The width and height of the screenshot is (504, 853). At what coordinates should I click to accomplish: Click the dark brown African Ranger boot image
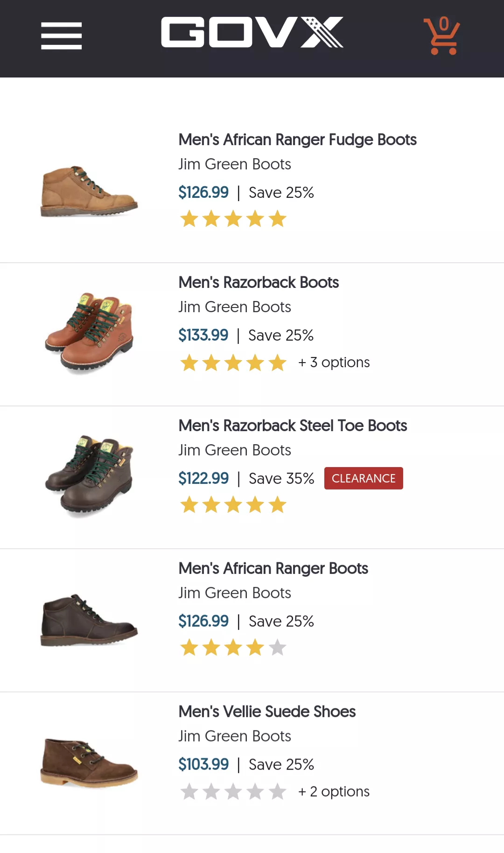(89, 620)
